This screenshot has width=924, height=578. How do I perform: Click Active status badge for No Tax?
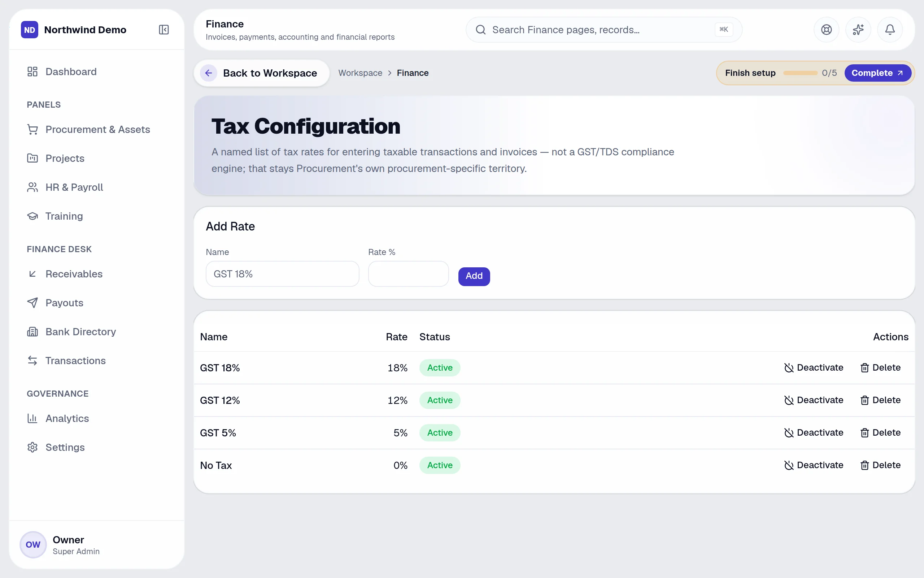coord(440,465)
